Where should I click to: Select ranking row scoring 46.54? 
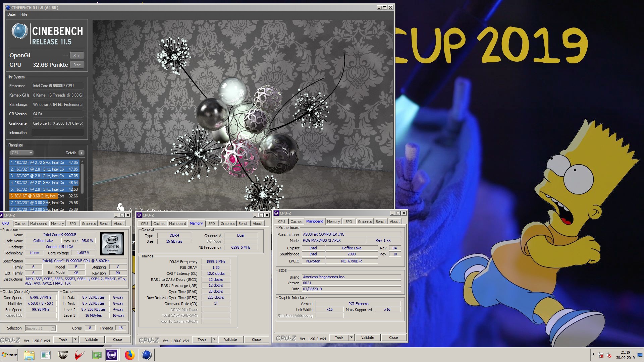coord(44,183)
